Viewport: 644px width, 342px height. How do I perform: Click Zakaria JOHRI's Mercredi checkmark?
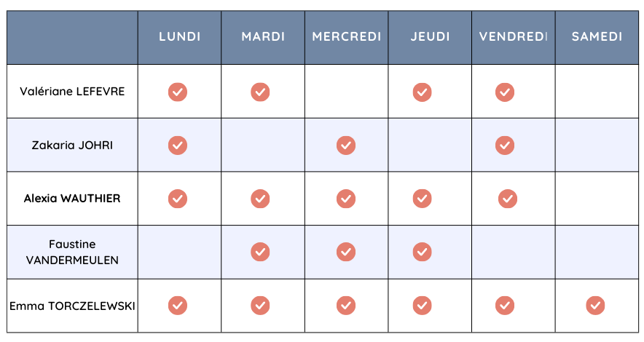(x=346, y=145)
